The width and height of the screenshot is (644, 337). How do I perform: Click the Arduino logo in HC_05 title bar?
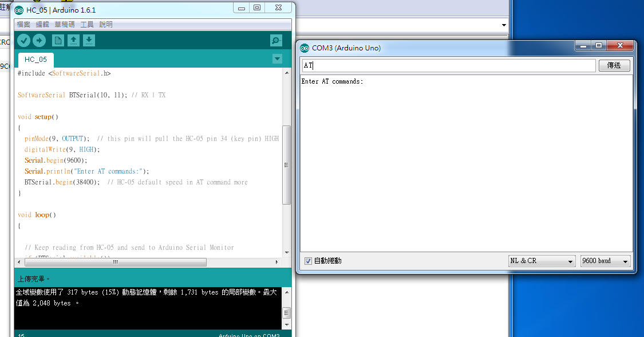click(x=19, y=10)
